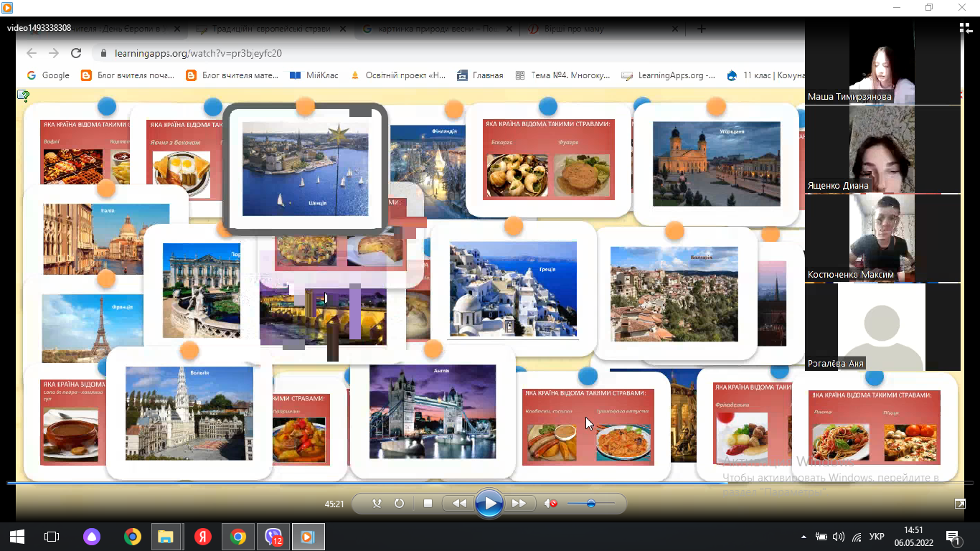Open the Google bookmark
This screenshot has height=551, width=980.
pyautogui.click(x=48, y=75)
